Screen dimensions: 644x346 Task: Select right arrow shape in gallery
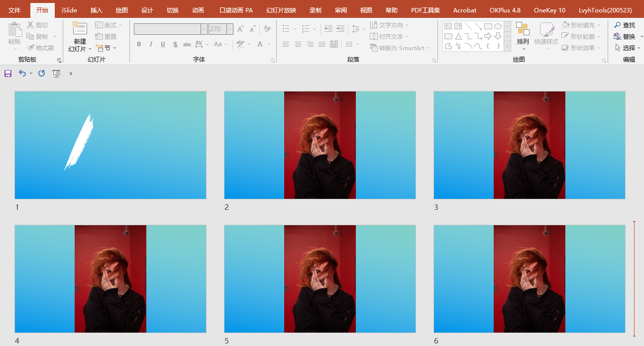pyautogui.click(x=488, y=36)
